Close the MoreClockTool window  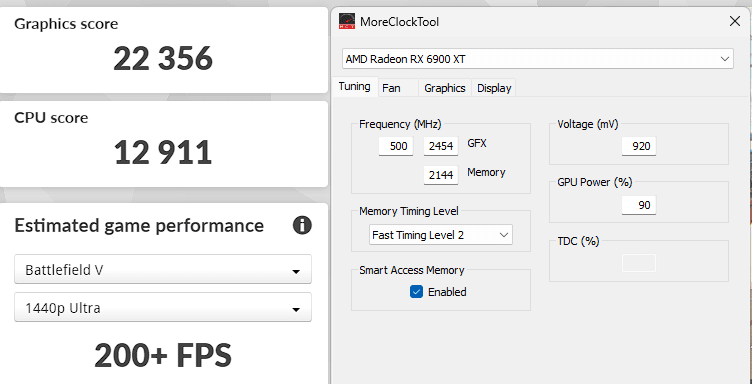click(x=734, y=21)
